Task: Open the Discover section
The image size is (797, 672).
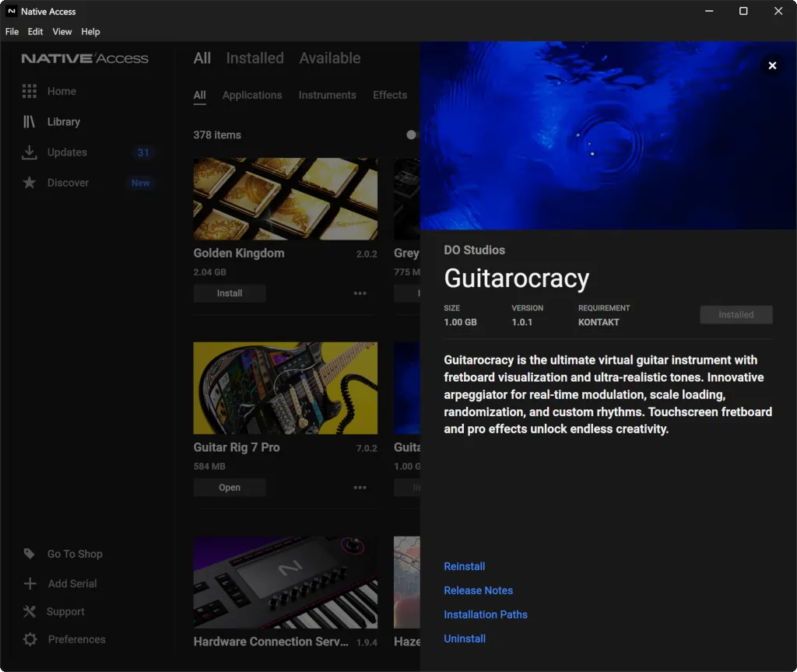Action: (68, 183)
